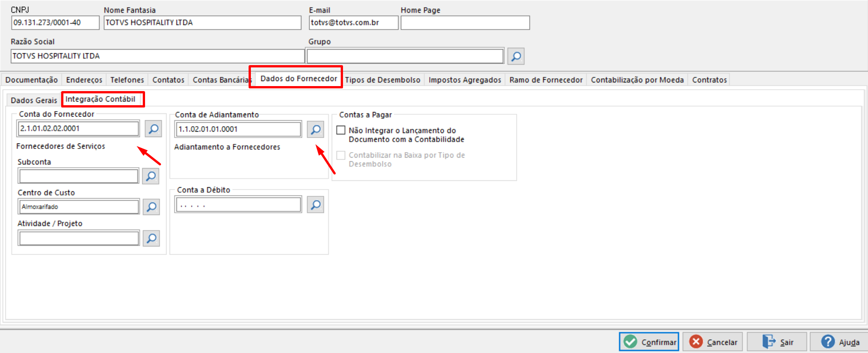Image resolution: width=868 pixels, height=353 pixels.
Task: Focus the Atividade / Projeto field
Action: point(78,238)
